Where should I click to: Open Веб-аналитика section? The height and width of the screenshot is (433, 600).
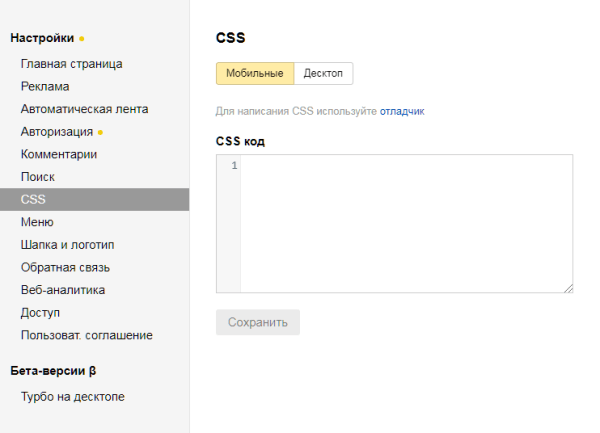(x=62, y=290)
